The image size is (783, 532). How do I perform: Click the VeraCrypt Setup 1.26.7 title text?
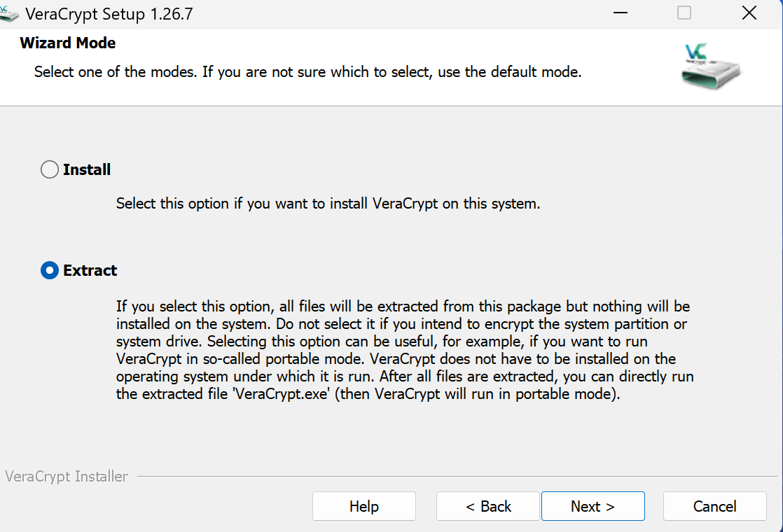point(109,13)
